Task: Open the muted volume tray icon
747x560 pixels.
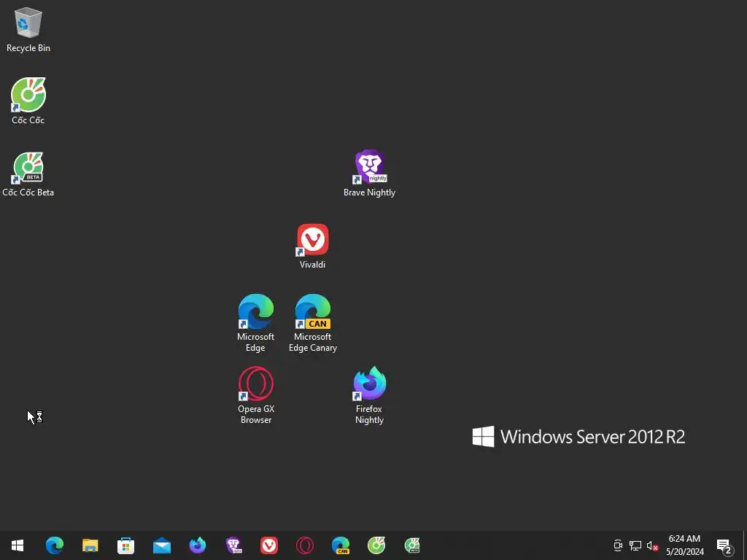Action: (652, 545)
